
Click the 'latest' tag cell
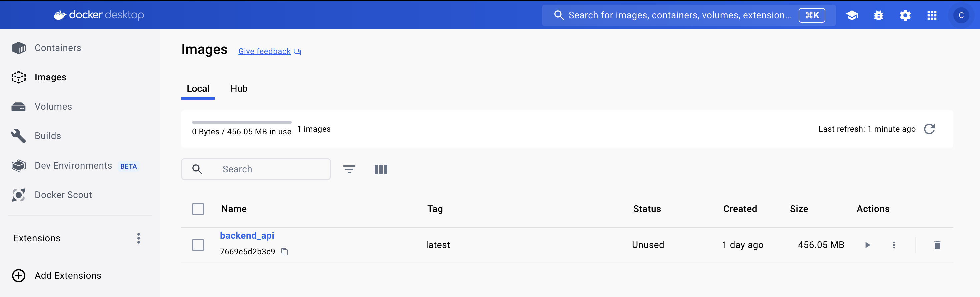[438, 245]
